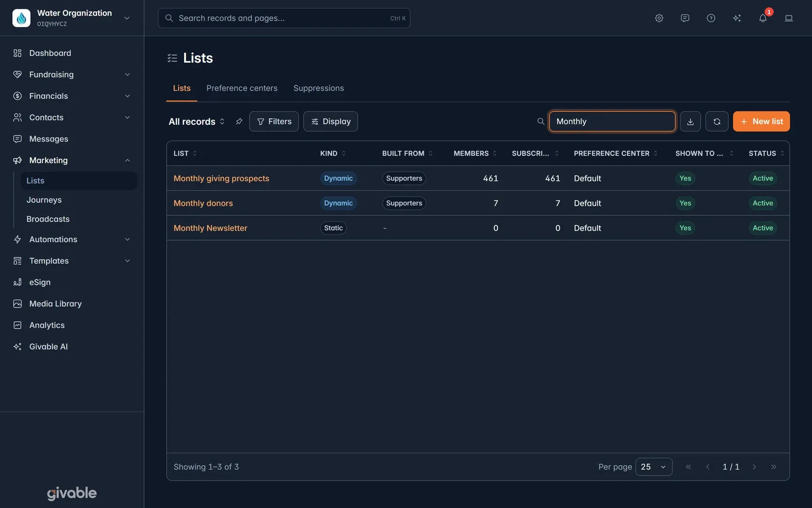The image size is (812, 508).
Task: Open Messages in sidebar
Action: pos(72,139)
